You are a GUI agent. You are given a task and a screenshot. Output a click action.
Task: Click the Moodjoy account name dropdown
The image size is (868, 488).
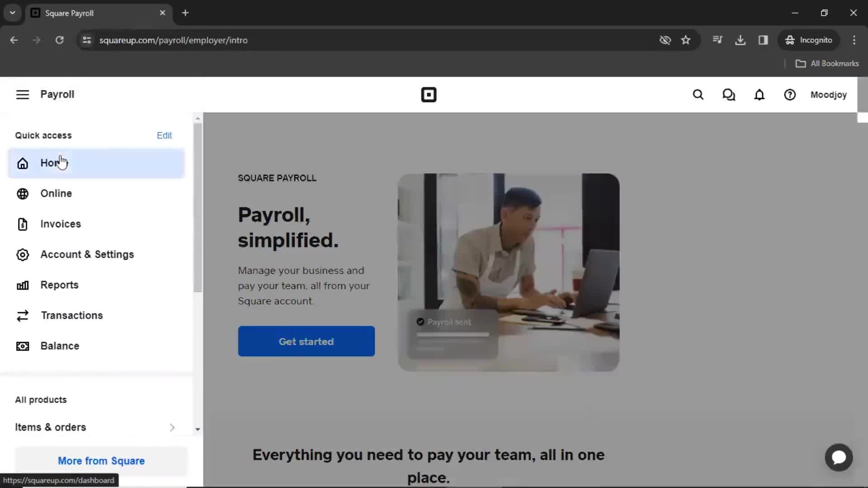tap(829, 94)
